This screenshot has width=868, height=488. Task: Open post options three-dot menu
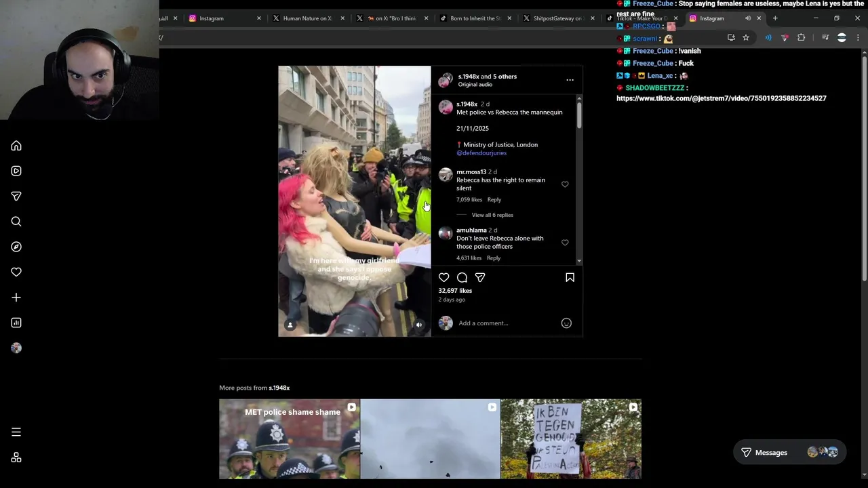tap(570, 80)
